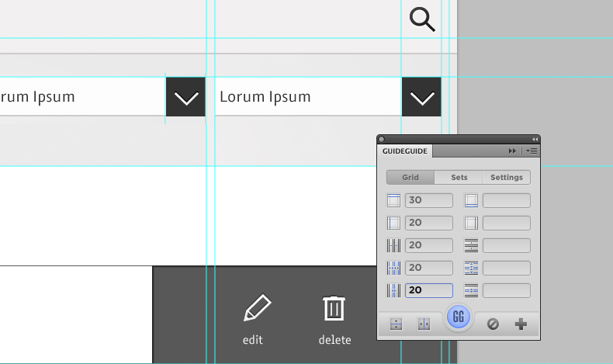Click the trash can delete icon

point(334,308)
